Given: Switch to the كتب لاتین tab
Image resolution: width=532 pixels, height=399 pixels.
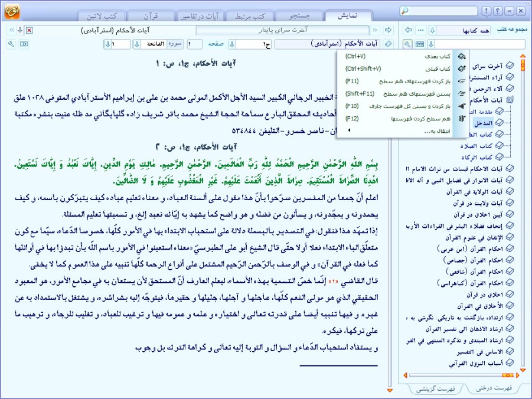Looking at the screenshot, I should 102,16.
